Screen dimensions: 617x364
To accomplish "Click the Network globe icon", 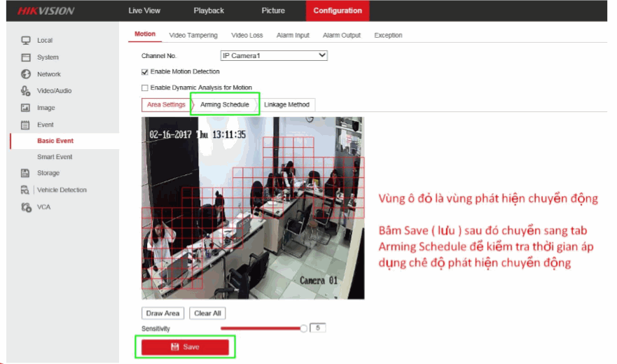I will (x=26, y=74).
